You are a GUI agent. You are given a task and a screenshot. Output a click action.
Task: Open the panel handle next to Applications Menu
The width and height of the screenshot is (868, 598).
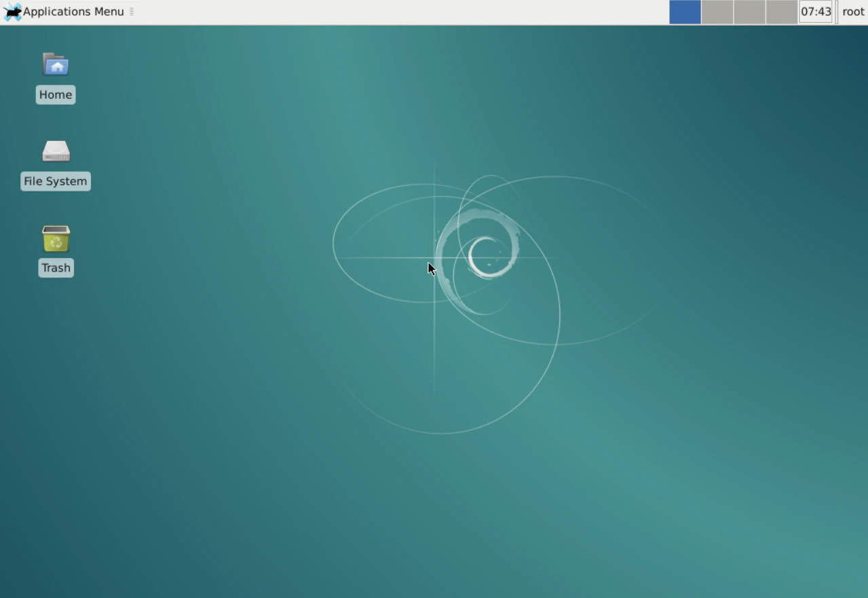(x=132, y=12)
